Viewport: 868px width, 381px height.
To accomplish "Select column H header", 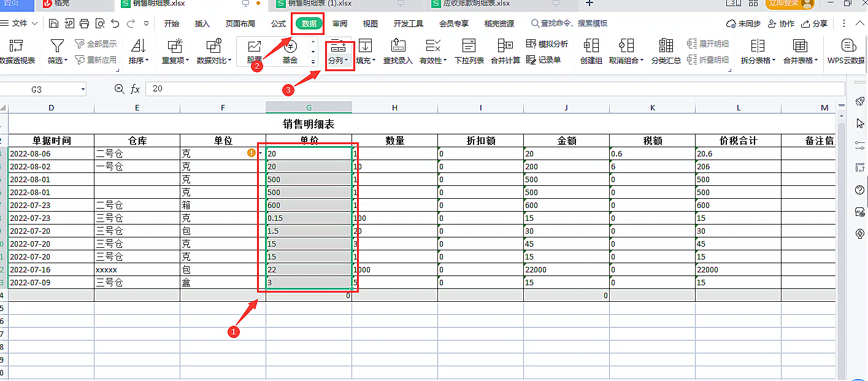I will [394, 107].
